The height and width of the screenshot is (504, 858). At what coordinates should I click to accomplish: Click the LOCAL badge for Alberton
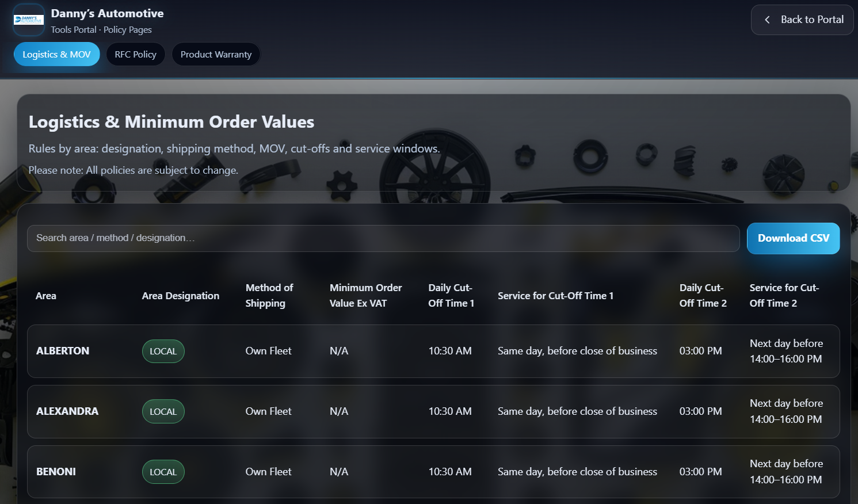coord(163,352)
